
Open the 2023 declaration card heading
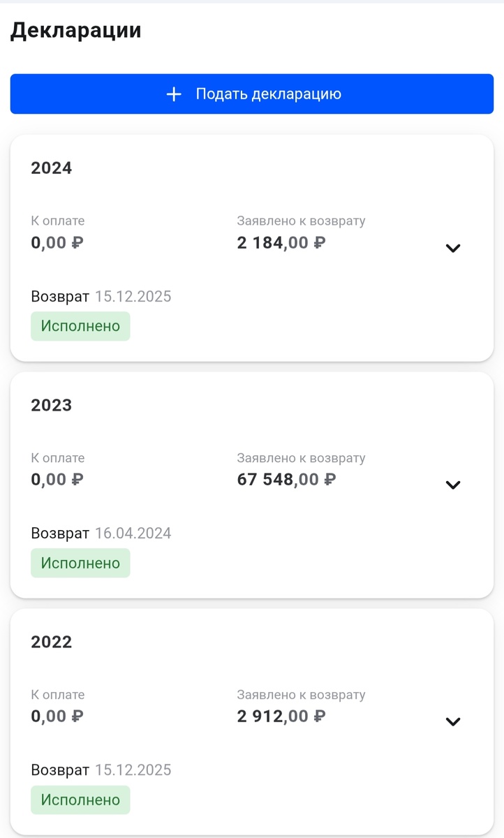(x=52, y=405)
